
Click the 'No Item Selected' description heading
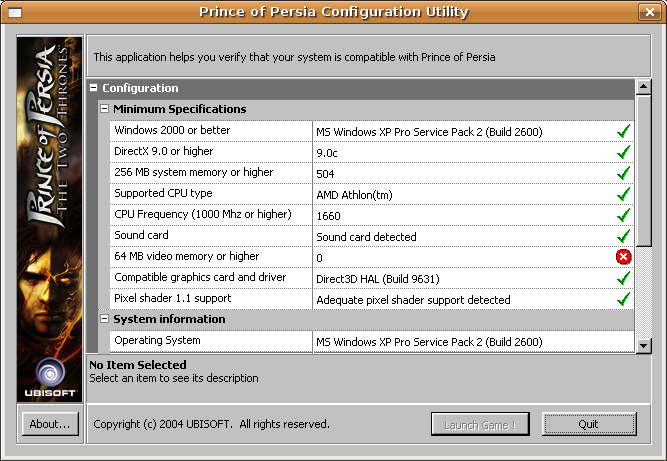tap(138, 365)
